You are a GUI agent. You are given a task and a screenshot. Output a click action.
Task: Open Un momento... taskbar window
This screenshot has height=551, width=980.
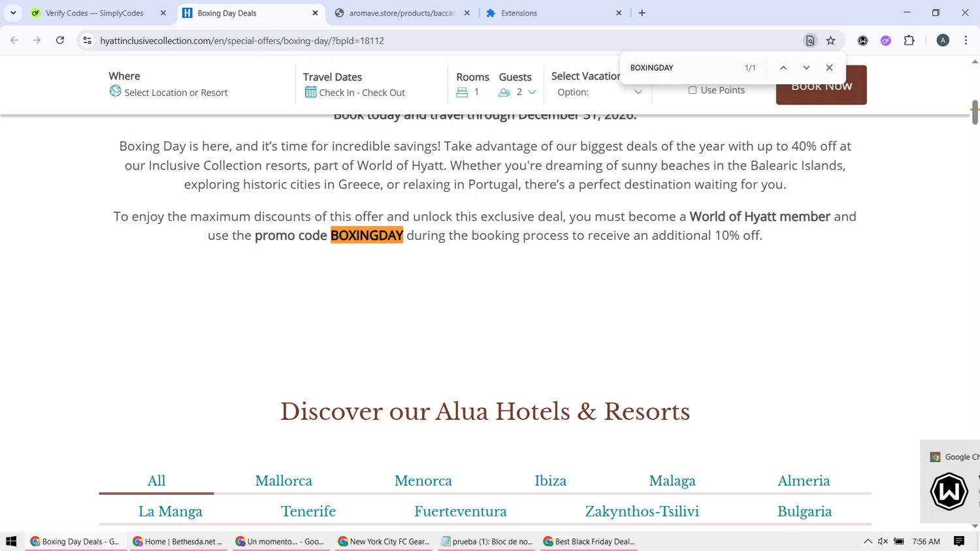click(x=280, y=541)
